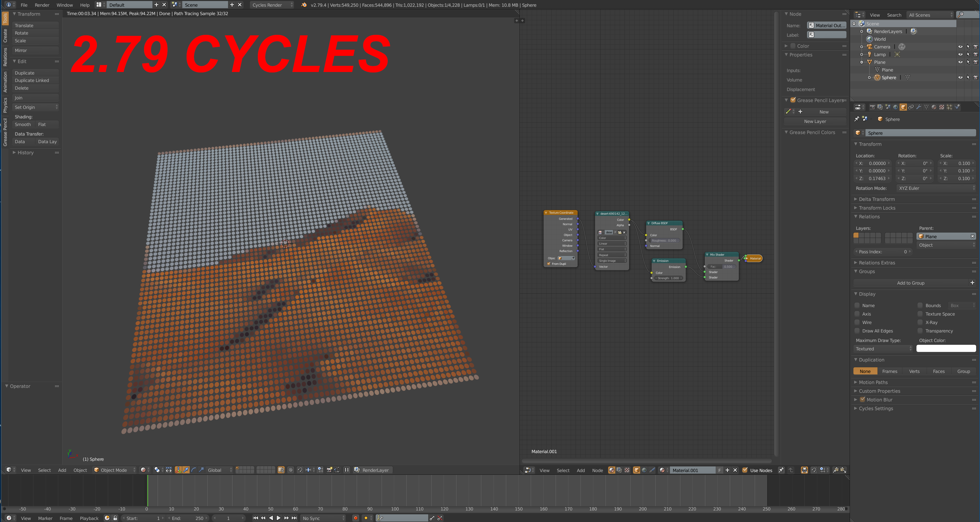
Task: Choose world shader source globe icon
Action: click(x=644, y=470)
